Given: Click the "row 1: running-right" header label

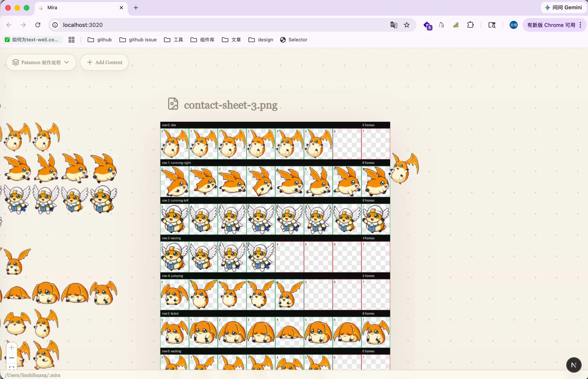Looking at the screenshot, I should click(x=177, y=163).
